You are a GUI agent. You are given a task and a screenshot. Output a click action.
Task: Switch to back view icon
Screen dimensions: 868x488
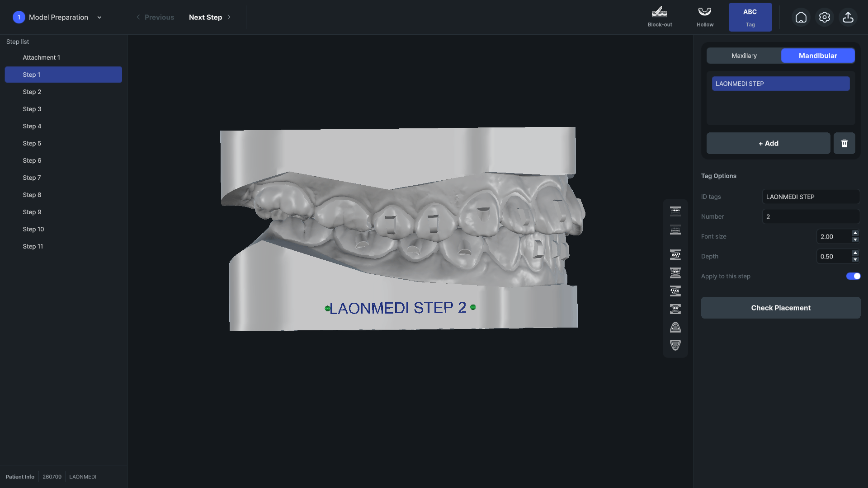pos(675,309)
